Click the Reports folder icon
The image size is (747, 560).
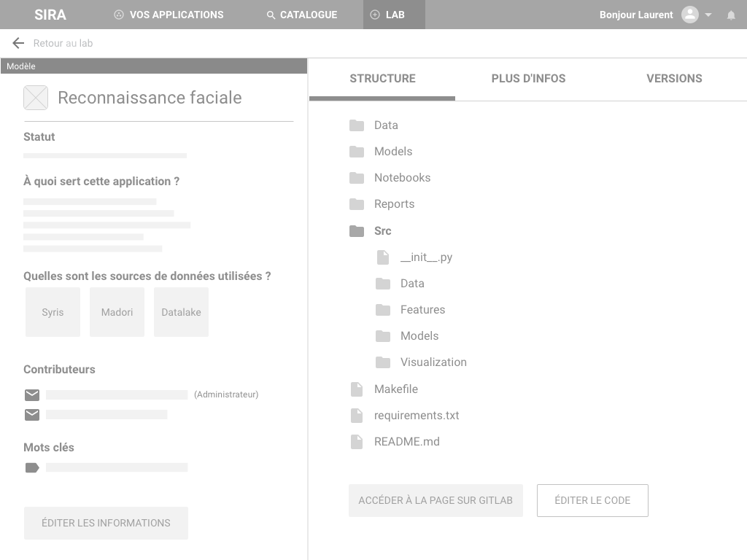click(x=356, y=204)
